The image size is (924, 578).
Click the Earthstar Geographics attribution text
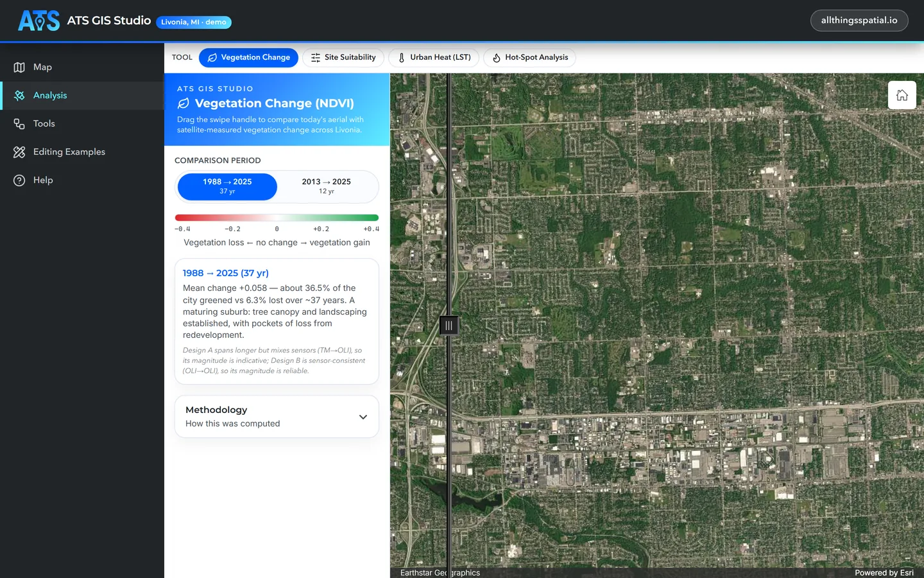(440, 573)
